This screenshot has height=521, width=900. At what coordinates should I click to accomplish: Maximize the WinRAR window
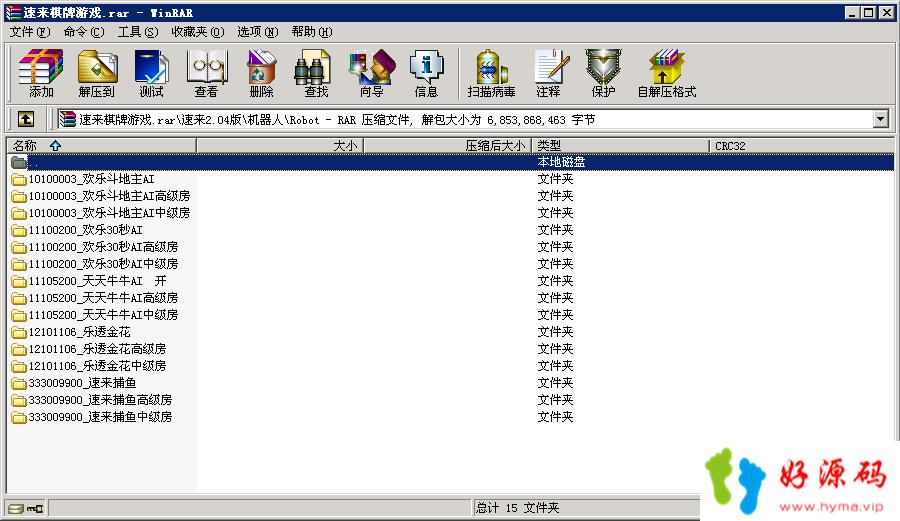tap(870, 13)
